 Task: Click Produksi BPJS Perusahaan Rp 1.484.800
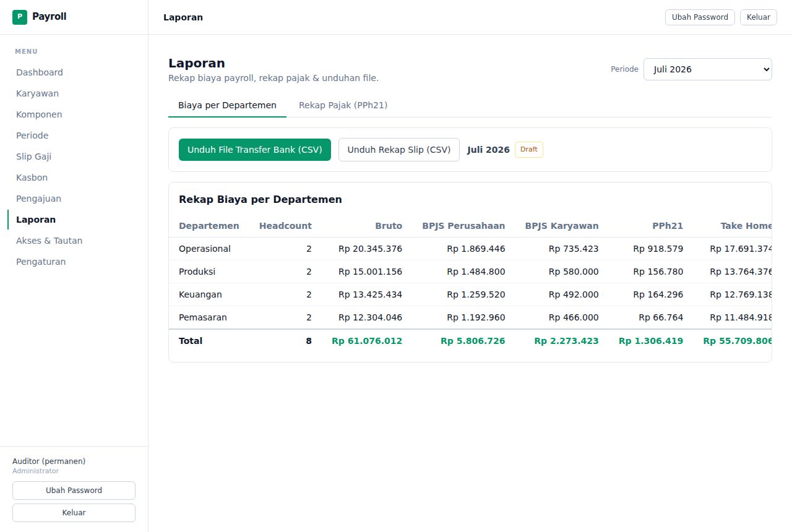tap(476, 272)
